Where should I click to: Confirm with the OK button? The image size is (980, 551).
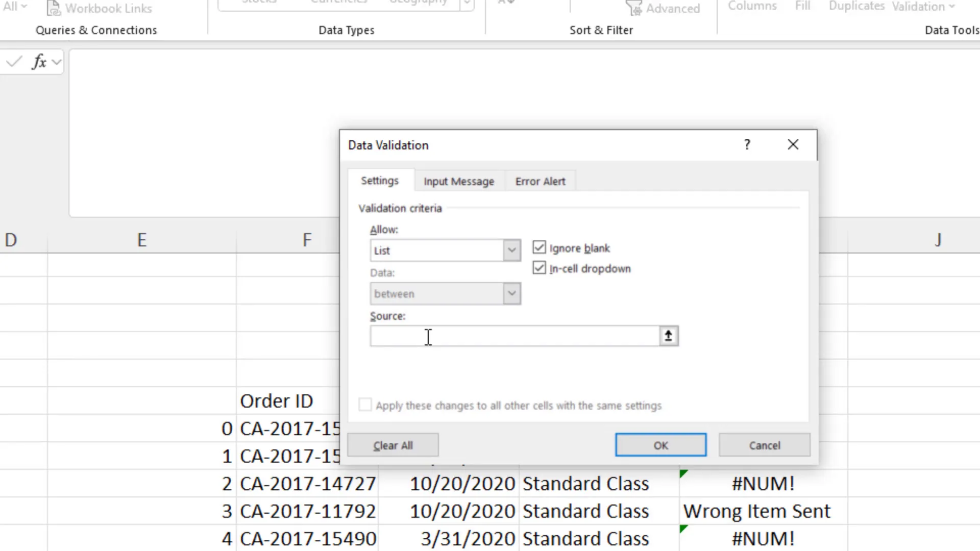coord(660,445)
